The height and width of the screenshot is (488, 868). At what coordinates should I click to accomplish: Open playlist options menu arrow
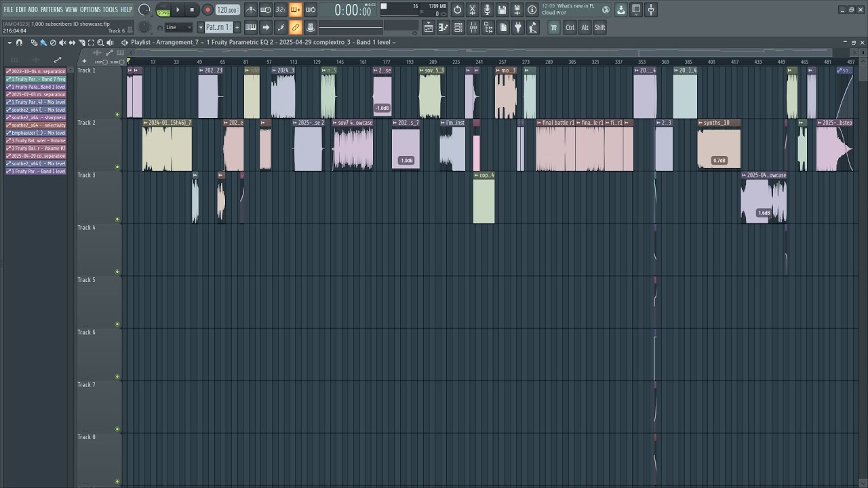[x=9, y=43]
